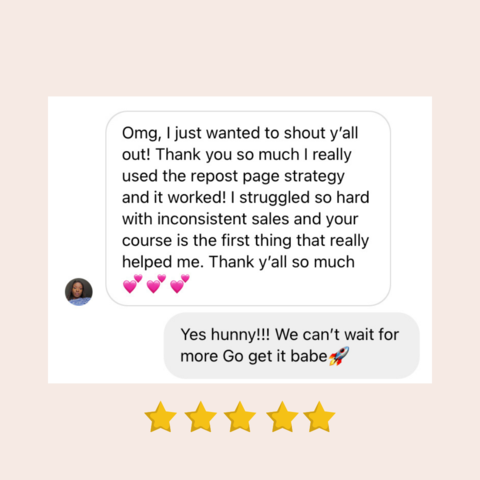The image size is (480, 480).
Task: Click the sender's profile picture avatar
Action: tap(79, 292)
